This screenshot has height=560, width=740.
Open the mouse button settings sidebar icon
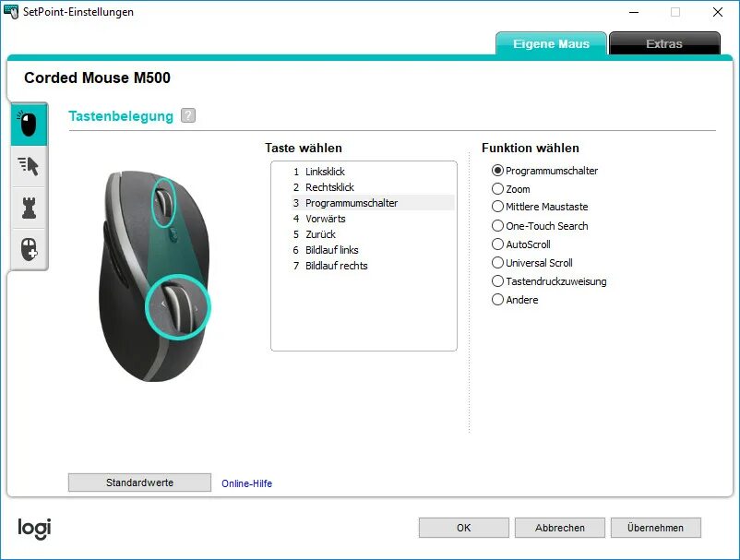click(29, 125)
